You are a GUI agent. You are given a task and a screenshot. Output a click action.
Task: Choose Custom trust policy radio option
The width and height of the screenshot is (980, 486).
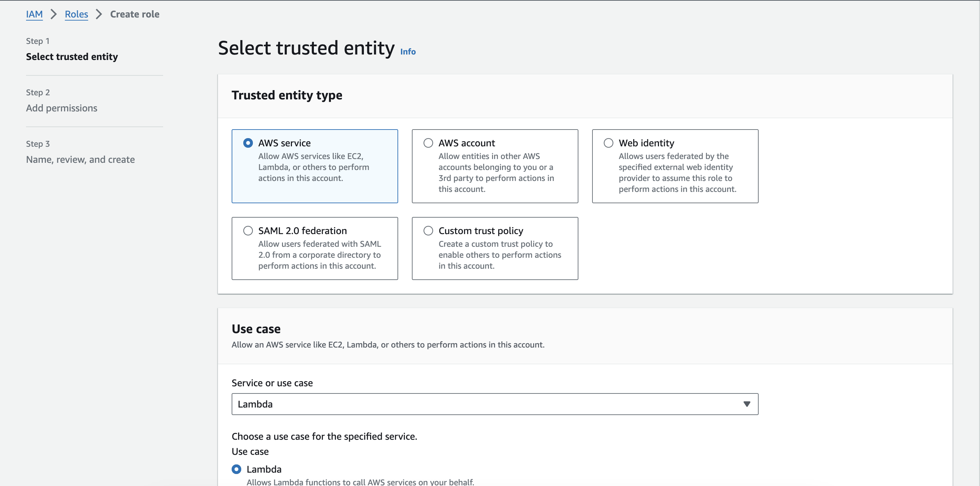point(428,231)
